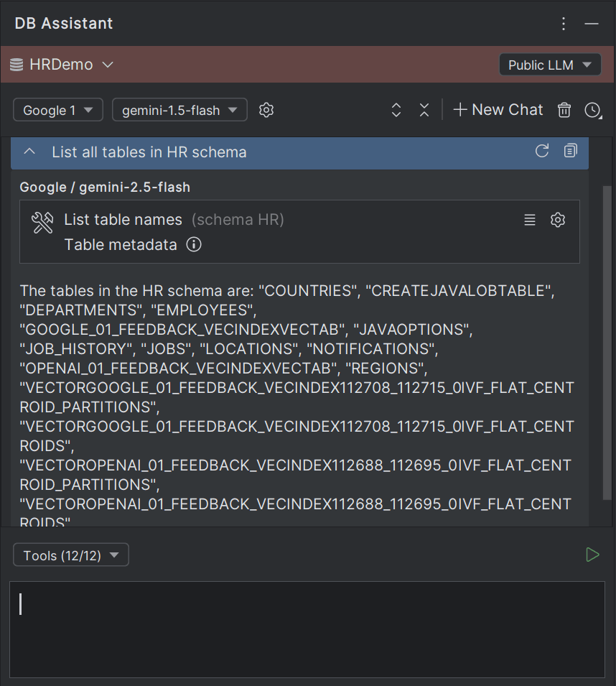Open the Google 1 provider dropdown
The width and height of the screenshot is (616, 686).
tap(58, 110)
